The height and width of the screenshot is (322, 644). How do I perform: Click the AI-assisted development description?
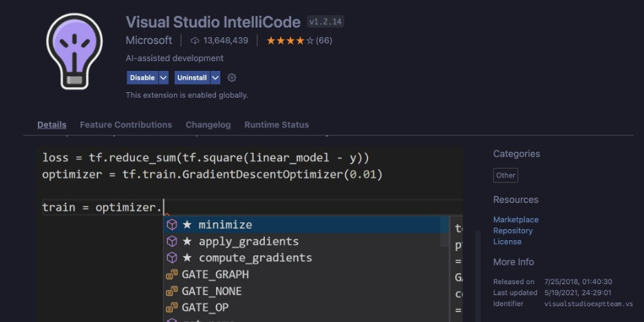175,58
